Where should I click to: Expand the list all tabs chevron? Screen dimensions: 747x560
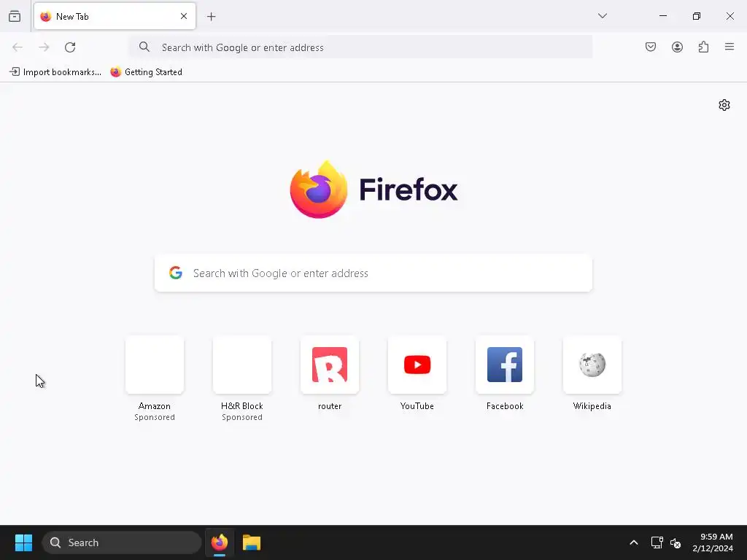coord(602,16)
